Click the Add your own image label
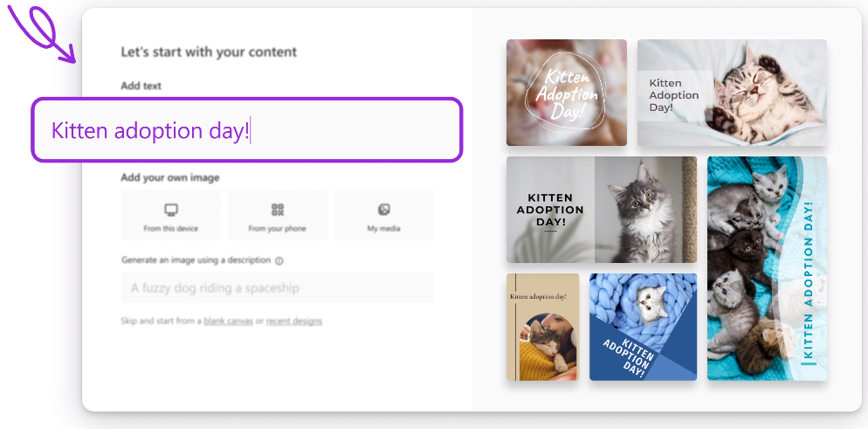This screenshot has height=429, width=868. tap(170, 177)
